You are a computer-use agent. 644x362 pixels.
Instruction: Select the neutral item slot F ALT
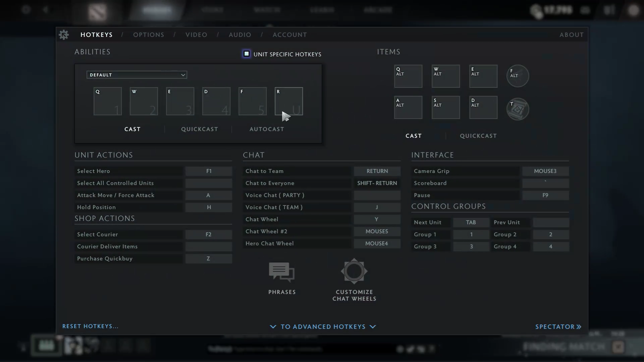[x=518, y=76]
